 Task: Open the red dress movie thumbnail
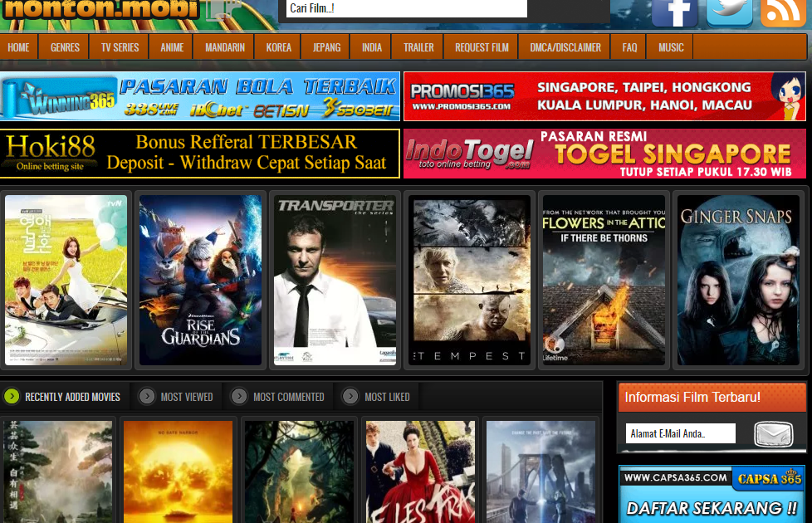click(420, 472)
